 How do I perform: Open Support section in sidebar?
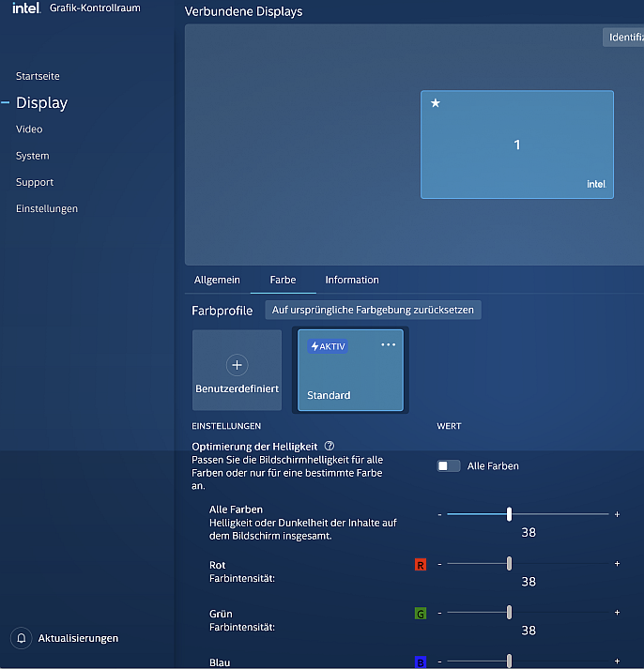click(x=35, y=182)
